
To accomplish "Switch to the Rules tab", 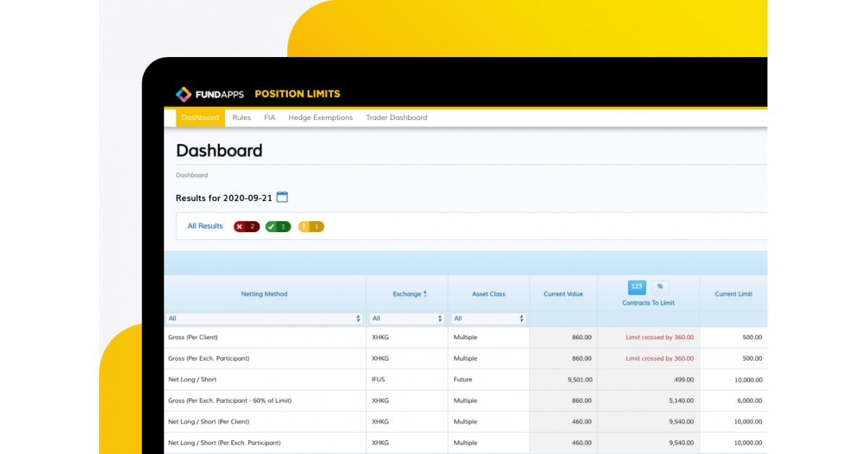I will (x=242, y=117).
